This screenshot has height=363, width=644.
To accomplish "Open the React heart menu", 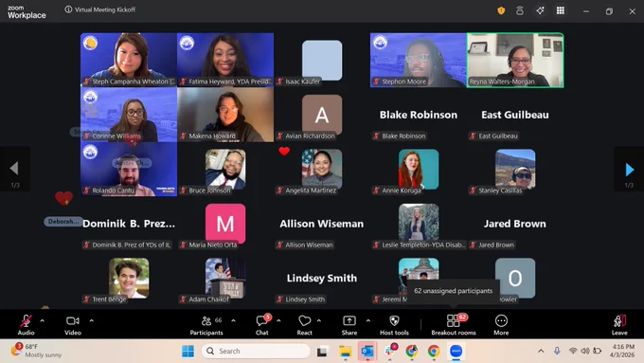I will click(305, 324).
